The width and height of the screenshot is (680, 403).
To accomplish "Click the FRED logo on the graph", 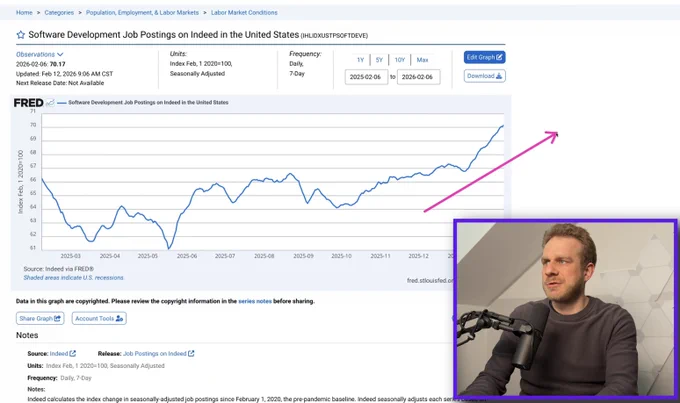I will click(29, 103).
